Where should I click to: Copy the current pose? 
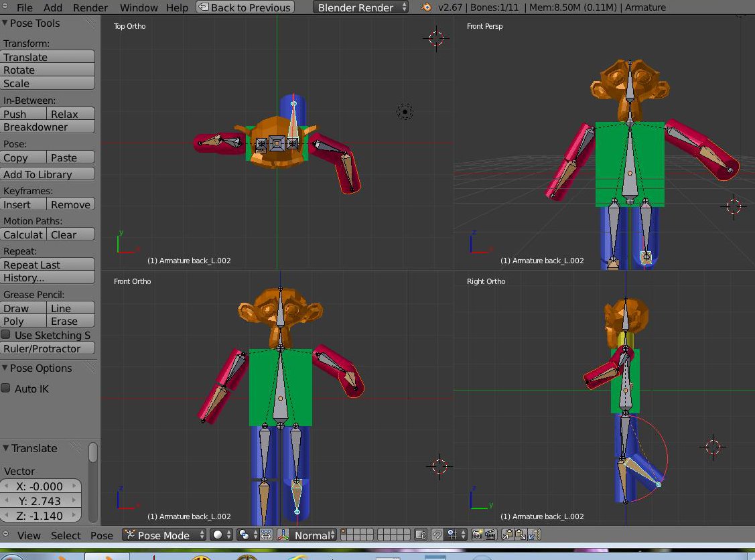(x=23, y=157)
